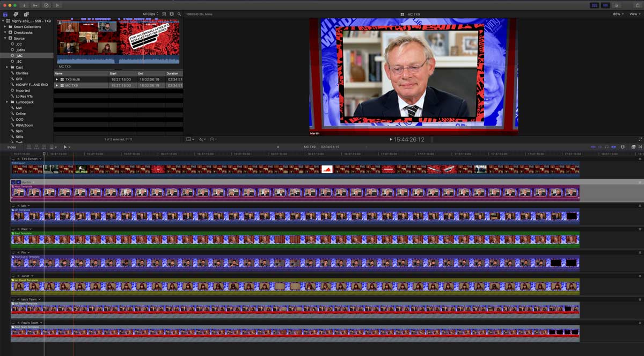Toggle audio monitoring for Paul angle
644x356 pixels.
click(x=18, y=229)
